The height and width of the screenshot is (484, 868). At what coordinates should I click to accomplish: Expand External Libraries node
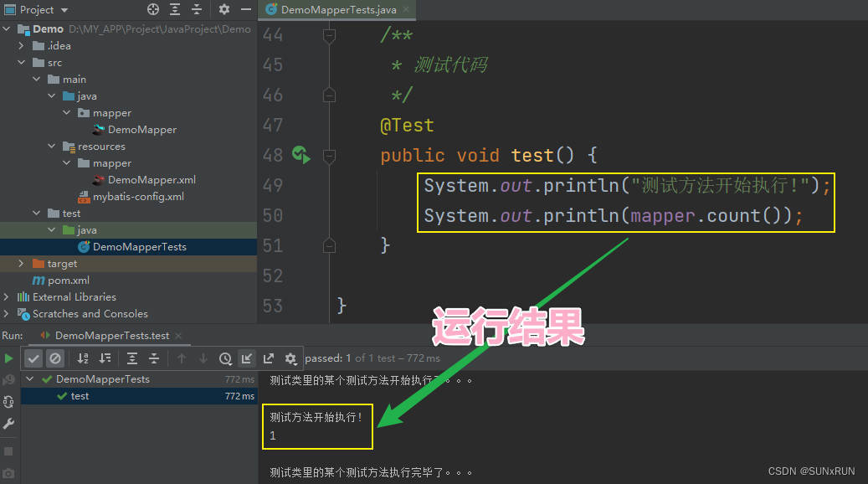point(7,296)
